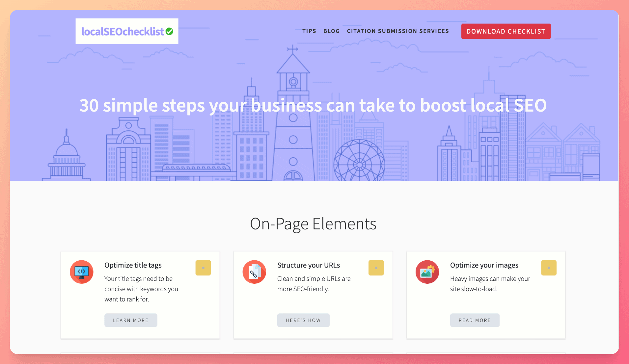Click Learn More under title tags
629x364 pixels.
coord(131,320)
